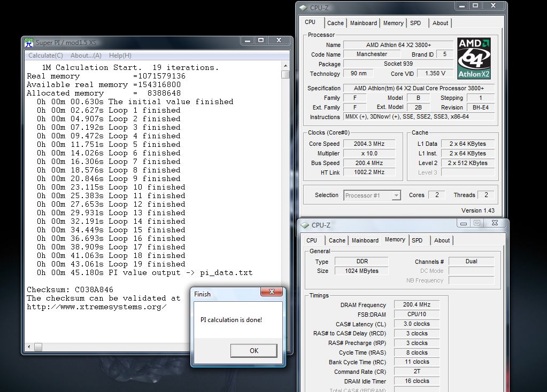Click vertical scrollbar thumb in Super PI
The image size is (547, 392).
tap(286, 75)
